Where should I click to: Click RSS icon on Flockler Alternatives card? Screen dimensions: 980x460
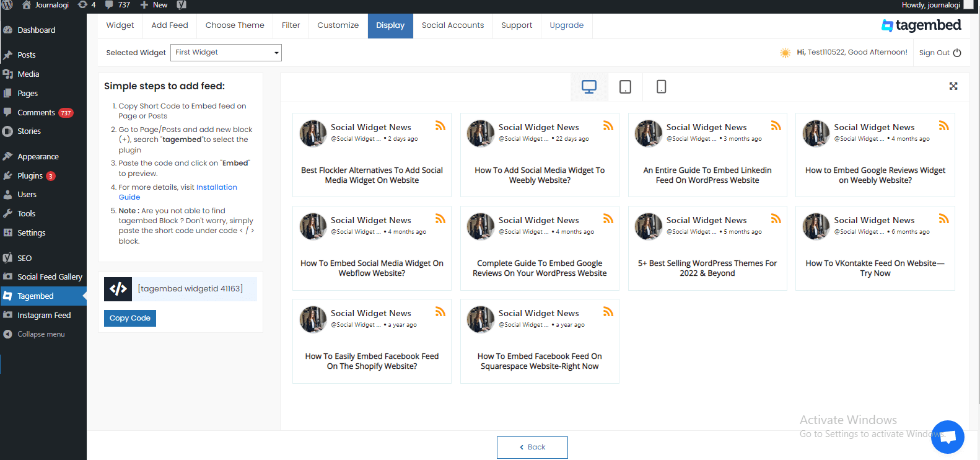[x=440, y=126]
